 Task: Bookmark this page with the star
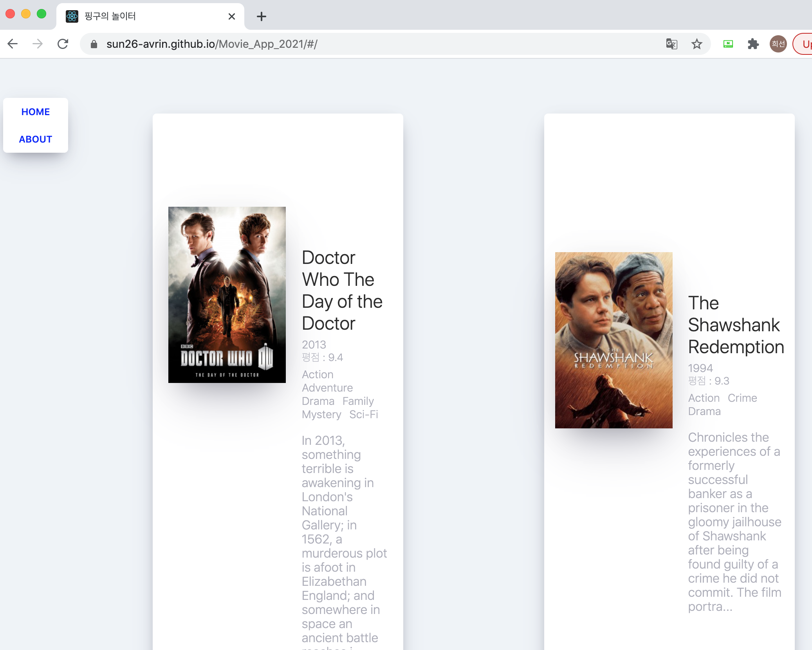(x=697, y=44)
